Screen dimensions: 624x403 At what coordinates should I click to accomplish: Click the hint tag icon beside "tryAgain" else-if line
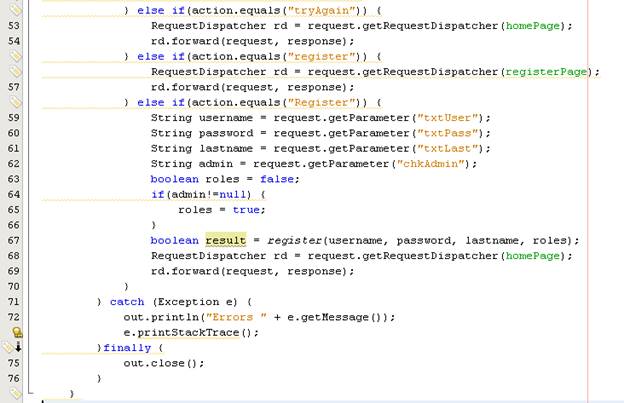tap(15, 10)
